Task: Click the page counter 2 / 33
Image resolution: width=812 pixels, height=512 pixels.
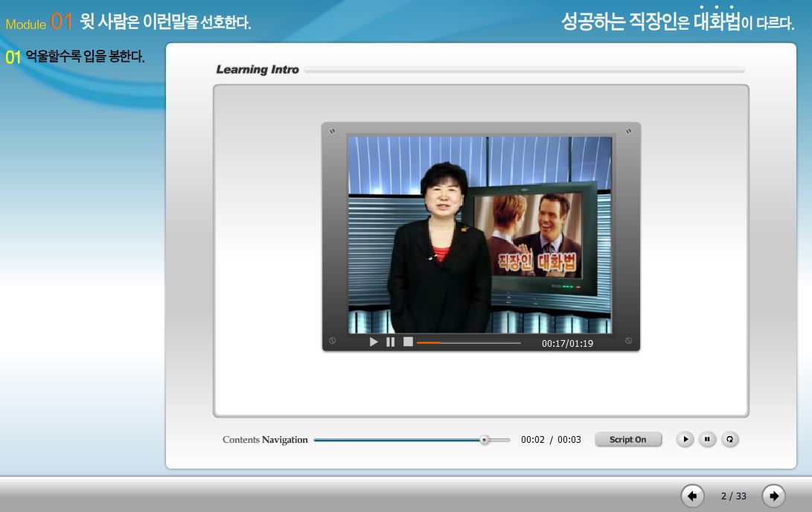Action: click(734, 496)
